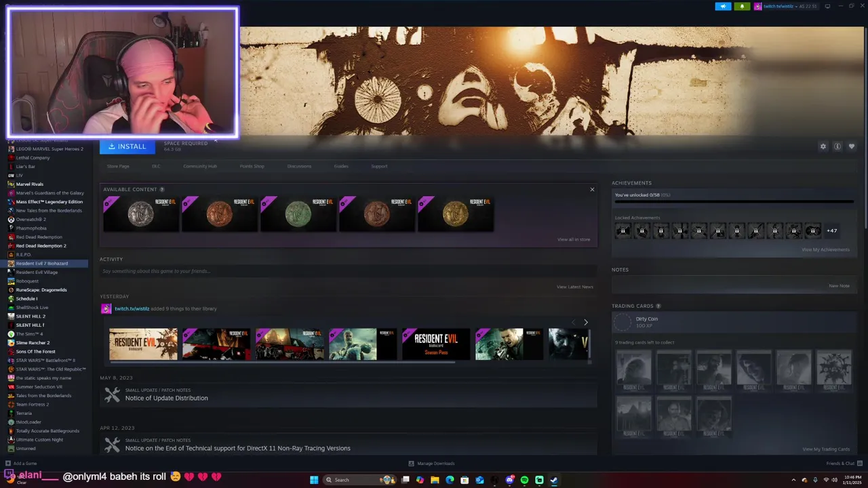Open Spotify from the taskbar
Screen dimensions: 868x488
click(524, 480)
